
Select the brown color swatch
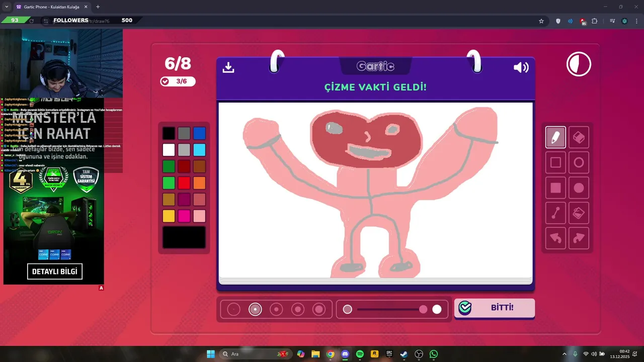pos(199,166)
